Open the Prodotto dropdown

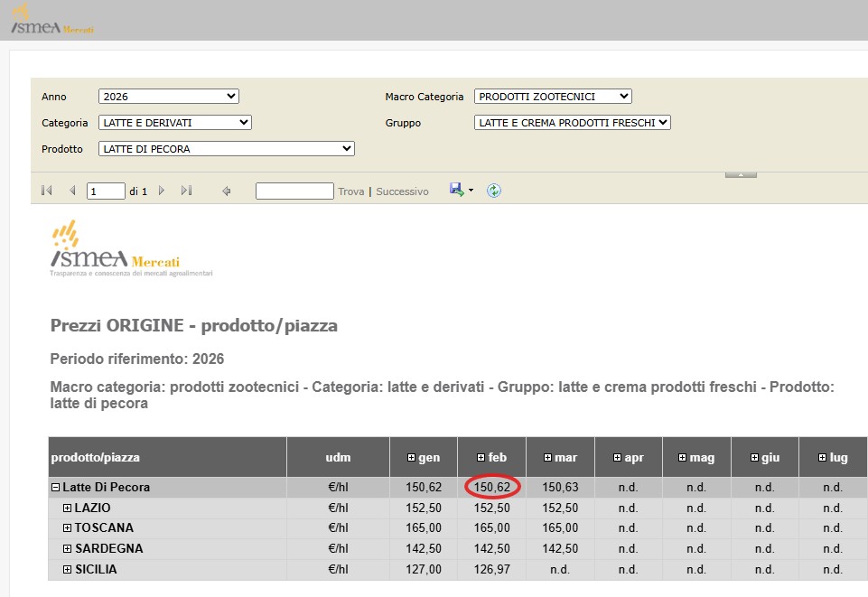[227, 148]
